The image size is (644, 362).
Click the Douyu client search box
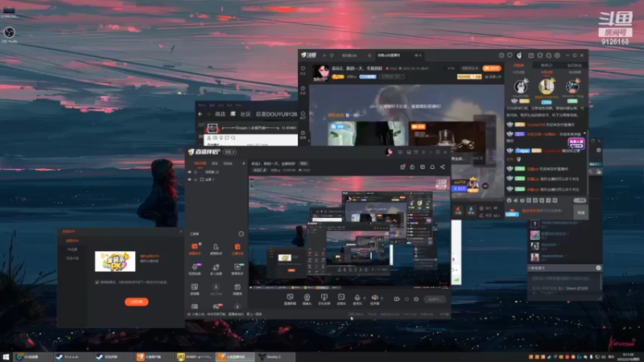pyautogui.click(x=356, y=56)
